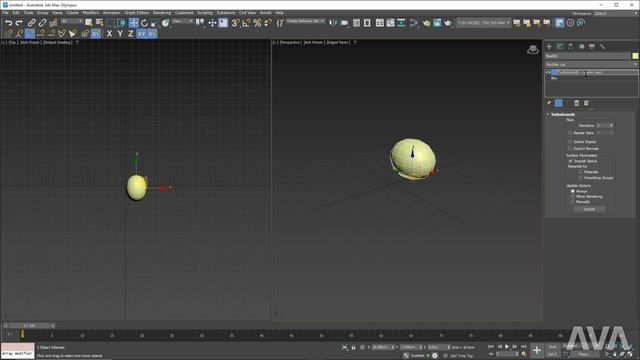Open the Edit menu
Screen dimensions: 640x360
tap(16, 13)
